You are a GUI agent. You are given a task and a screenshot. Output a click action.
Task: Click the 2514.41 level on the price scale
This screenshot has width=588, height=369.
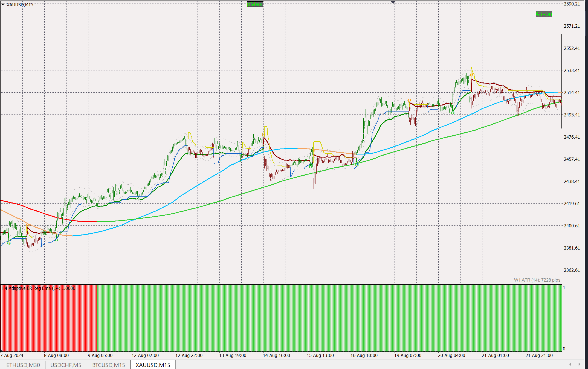click(x=572, y=93)
